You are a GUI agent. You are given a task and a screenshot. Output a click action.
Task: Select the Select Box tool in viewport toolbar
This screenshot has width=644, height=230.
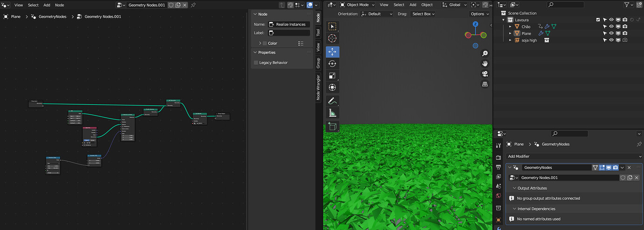click(x=332, y=27)
